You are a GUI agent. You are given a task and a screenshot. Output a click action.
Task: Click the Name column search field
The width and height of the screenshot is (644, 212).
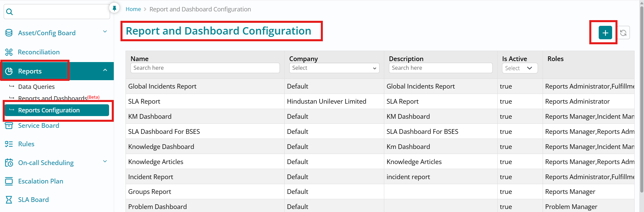click(x=205, y=68)
